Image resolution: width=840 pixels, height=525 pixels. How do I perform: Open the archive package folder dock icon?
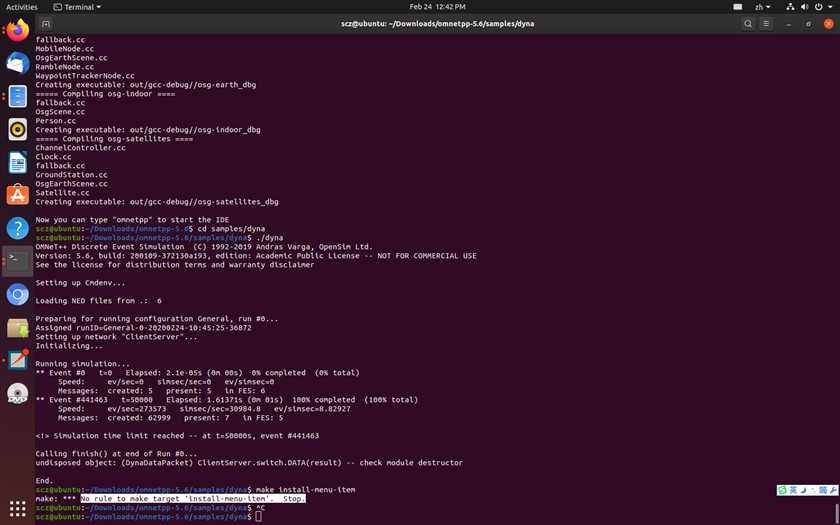click(x=18, y=327)
